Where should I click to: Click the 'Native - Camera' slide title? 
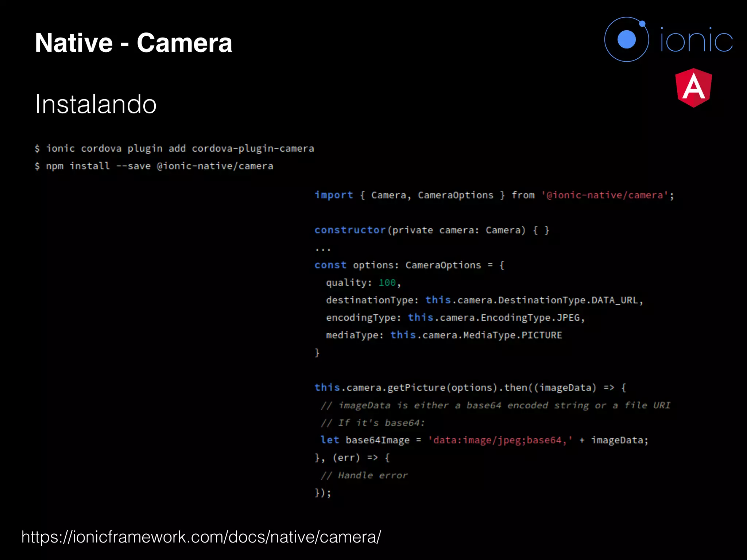(x=133, y=43)
